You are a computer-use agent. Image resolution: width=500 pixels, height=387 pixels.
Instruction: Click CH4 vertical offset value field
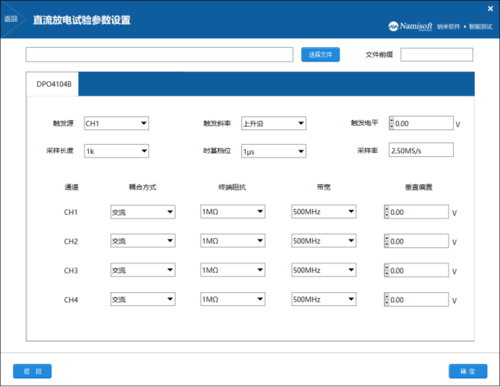[x=419, y=300]
